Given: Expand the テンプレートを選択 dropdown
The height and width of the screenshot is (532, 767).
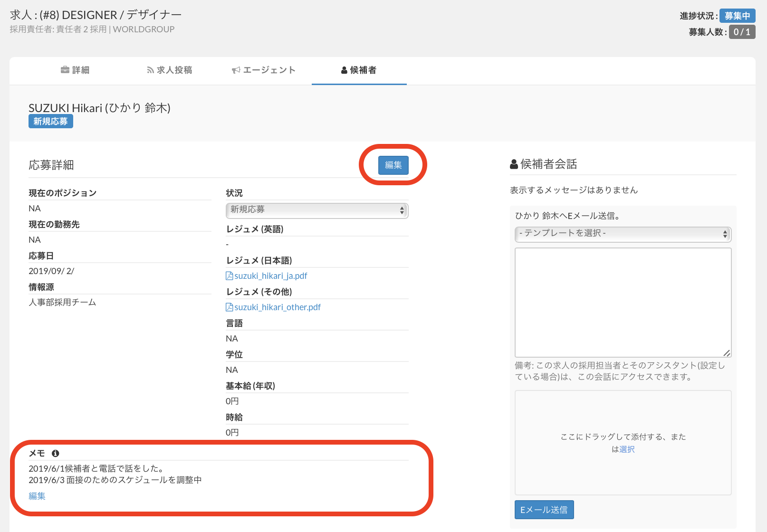Looking at the screenshot, I should click(x=623, y=234).
